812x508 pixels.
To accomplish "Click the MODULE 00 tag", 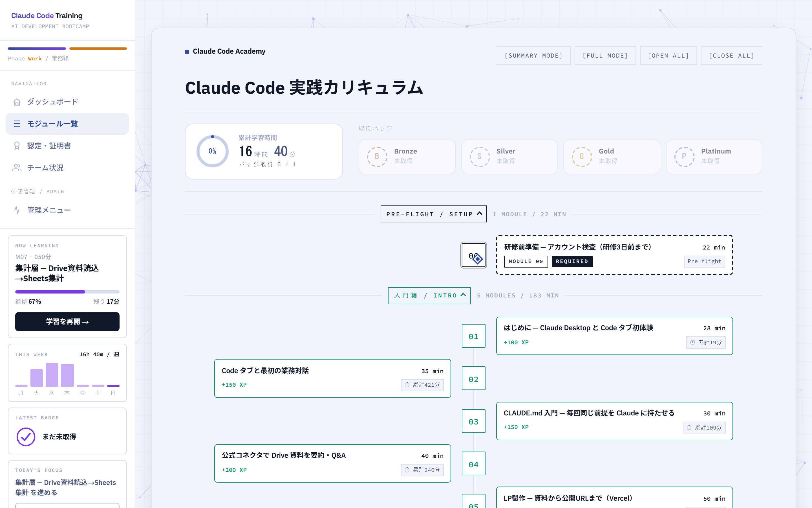I will [x=526, y=261].
